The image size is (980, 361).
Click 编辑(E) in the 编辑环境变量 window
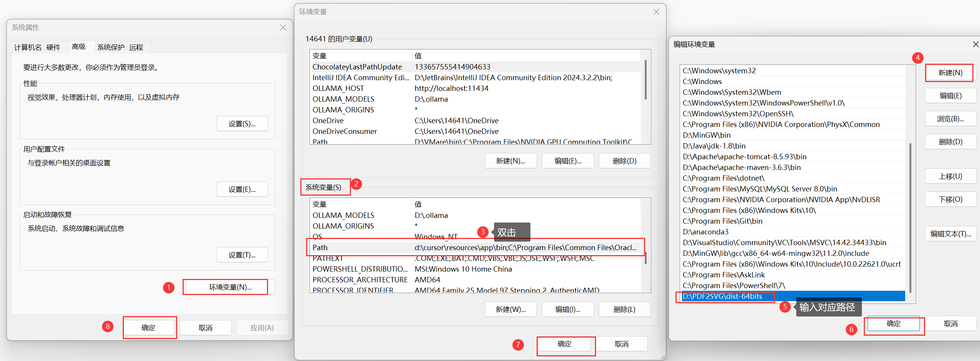[x=950, y=96]
